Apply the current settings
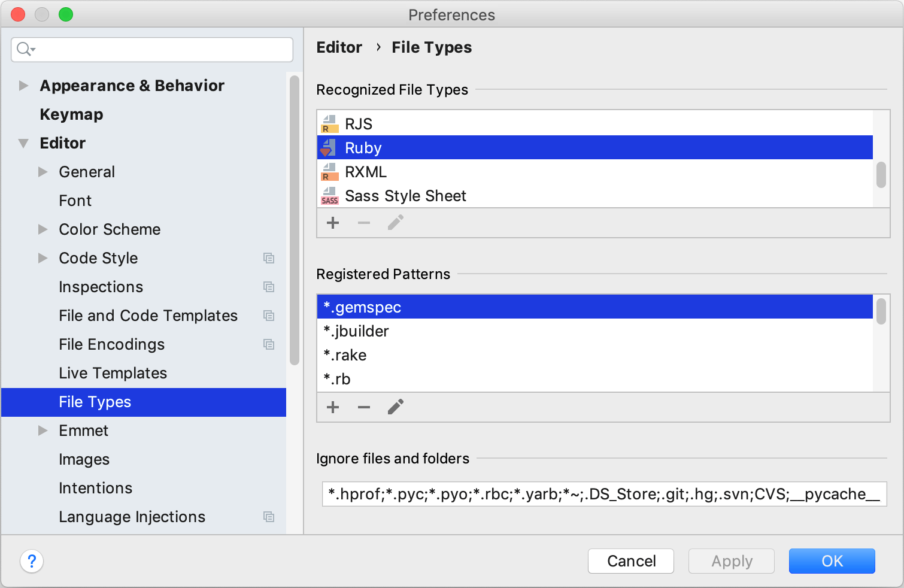Viewport: 904px width, 588px height. click(x=731, y=561)
